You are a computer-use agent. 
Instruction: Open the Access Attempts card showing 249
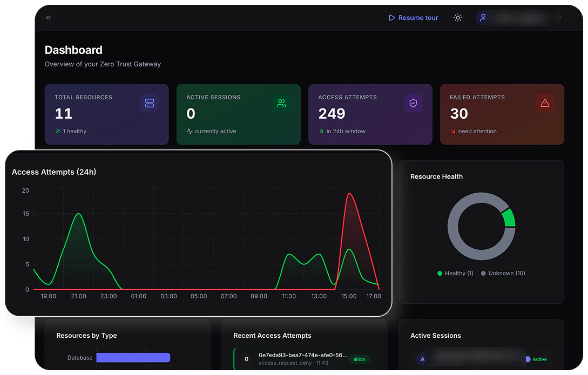(x=370, y=114)
